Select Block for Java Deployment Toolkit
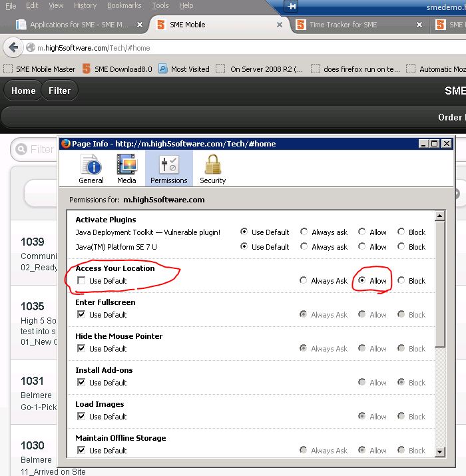 401,232
